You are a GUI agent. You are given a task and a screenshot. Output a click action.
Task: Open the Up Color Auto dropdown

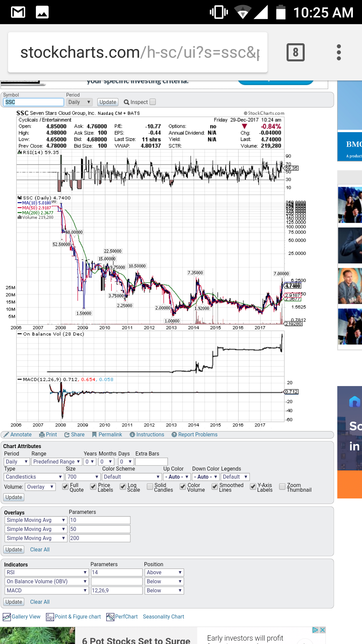[177, 477]
